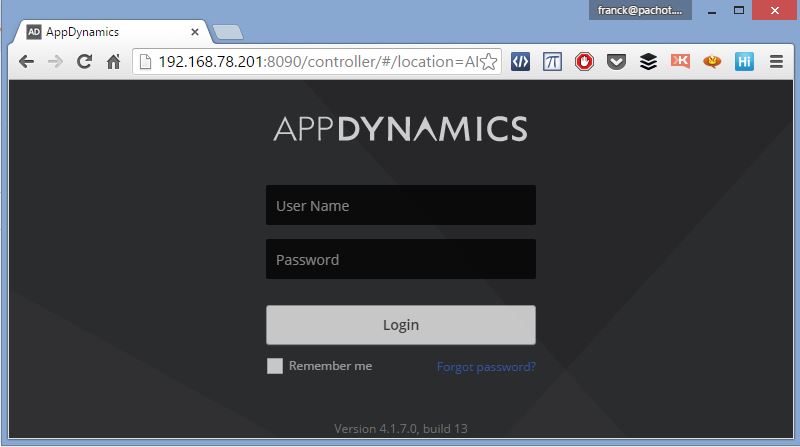Follow the Forgot password? link
800x447 pixels.
click(x=486, y=367)
